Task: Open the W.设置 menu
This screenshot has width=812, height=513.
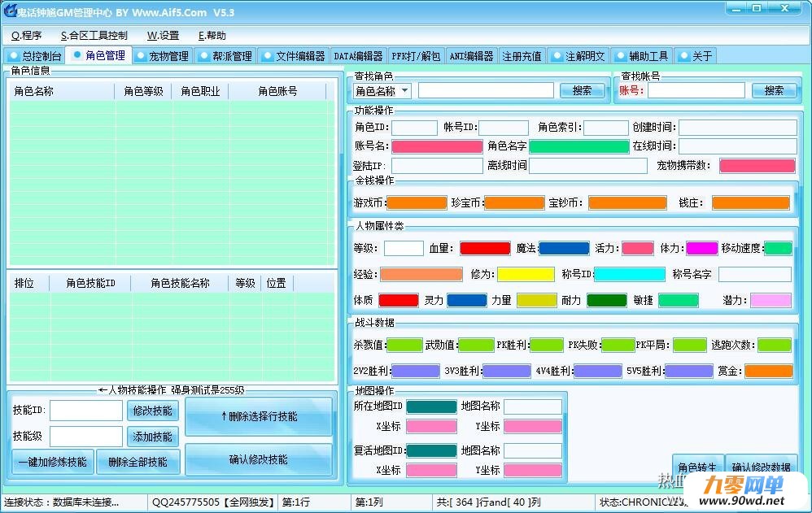Action: pyautogui.click(x=163, y=35)
